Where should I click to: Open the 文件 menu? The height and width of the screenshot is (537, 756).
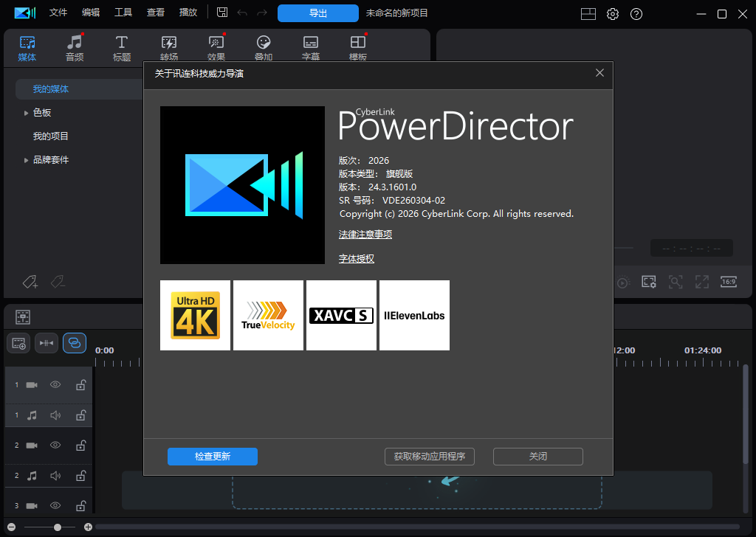[x=58, y=13]
